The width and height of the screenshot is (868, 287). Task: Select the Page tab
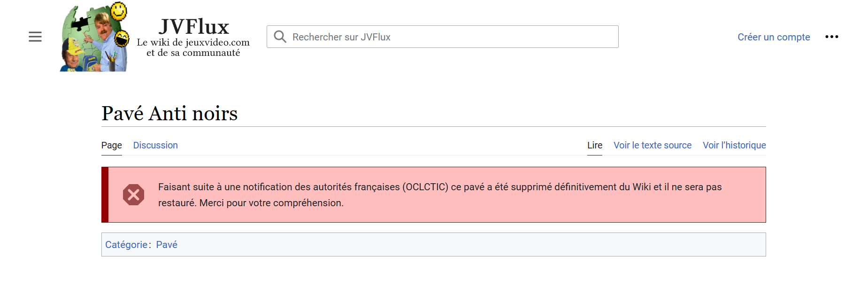coord(112,145)
